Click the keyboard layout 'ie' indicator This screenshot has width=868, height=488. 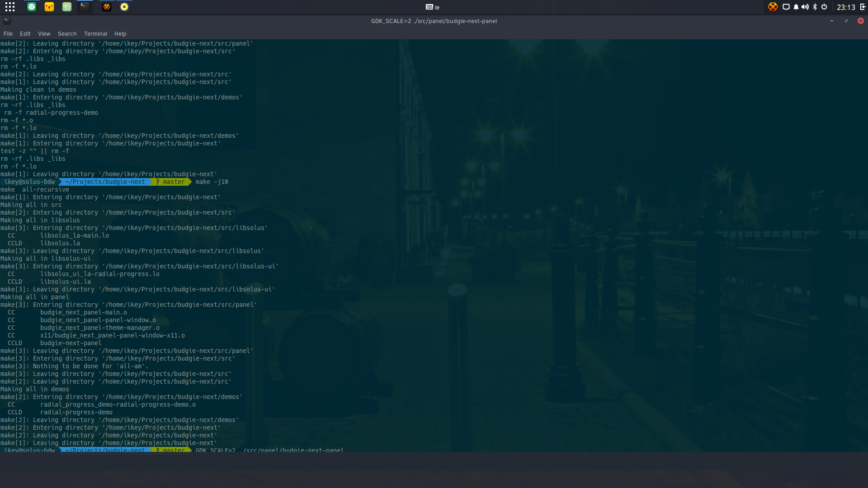click(433, 7)
